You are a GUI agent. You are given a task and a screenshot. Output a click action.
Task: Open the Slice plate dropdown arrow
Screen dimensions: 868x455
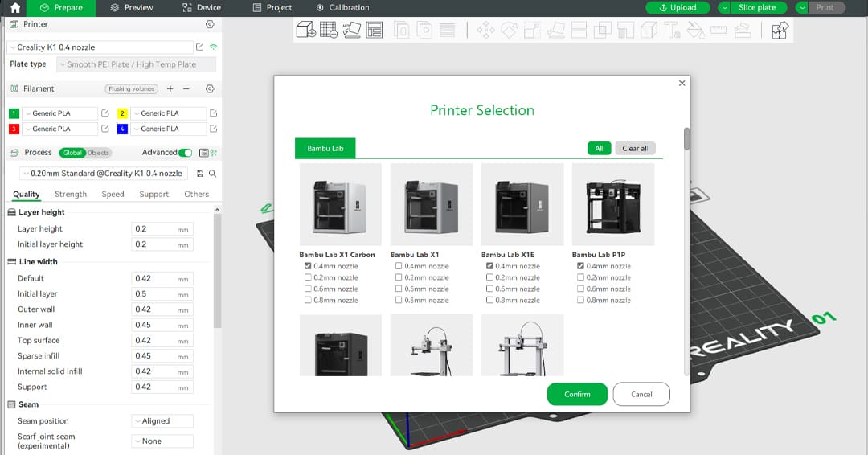[725, 8]
